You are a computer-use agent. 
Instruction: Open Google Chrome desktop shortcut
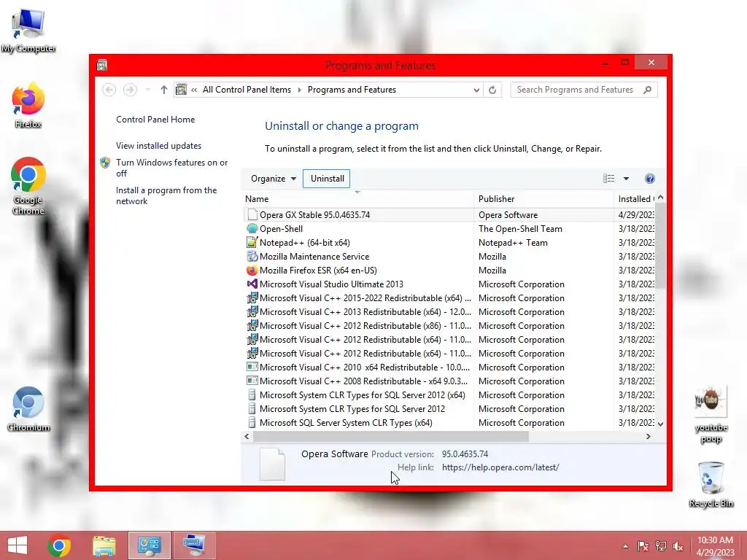click(28, 186)
